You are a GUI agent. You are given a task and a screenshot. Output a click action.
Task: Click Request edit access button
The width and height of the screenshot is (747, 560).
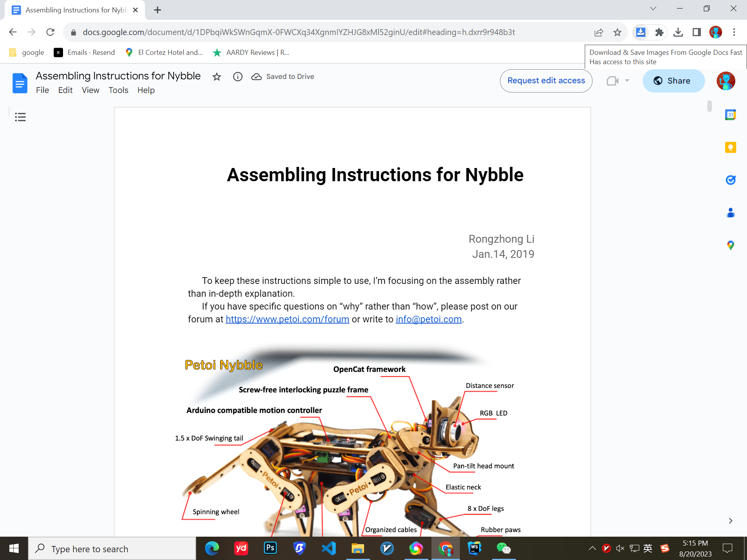coord(546,80)
